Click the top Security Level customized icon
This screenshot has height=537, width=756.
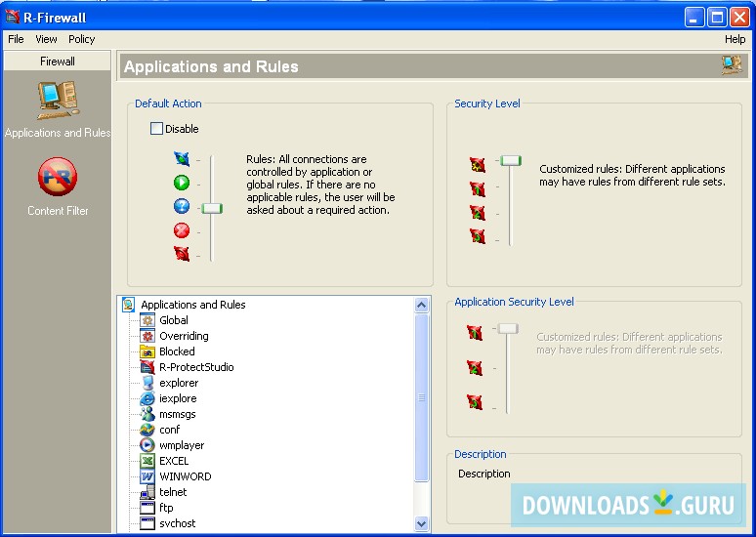coord(478,165)
